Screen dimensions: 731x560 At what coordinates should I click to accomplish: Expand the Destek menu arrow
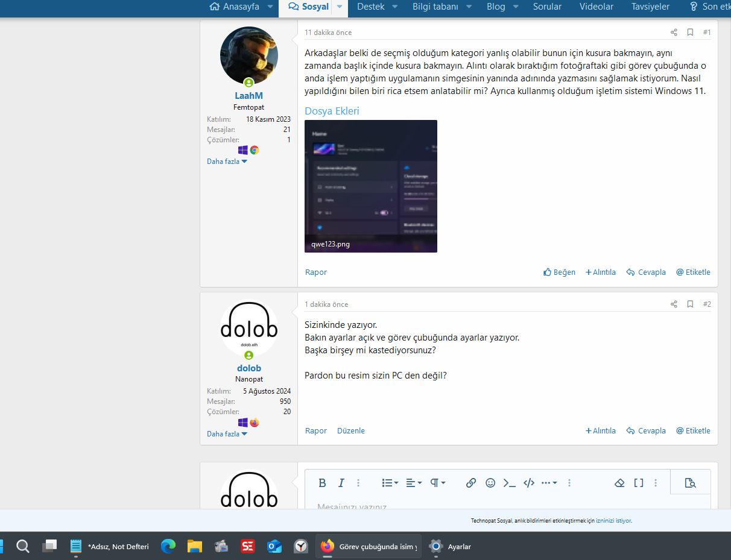coord(395,7)
